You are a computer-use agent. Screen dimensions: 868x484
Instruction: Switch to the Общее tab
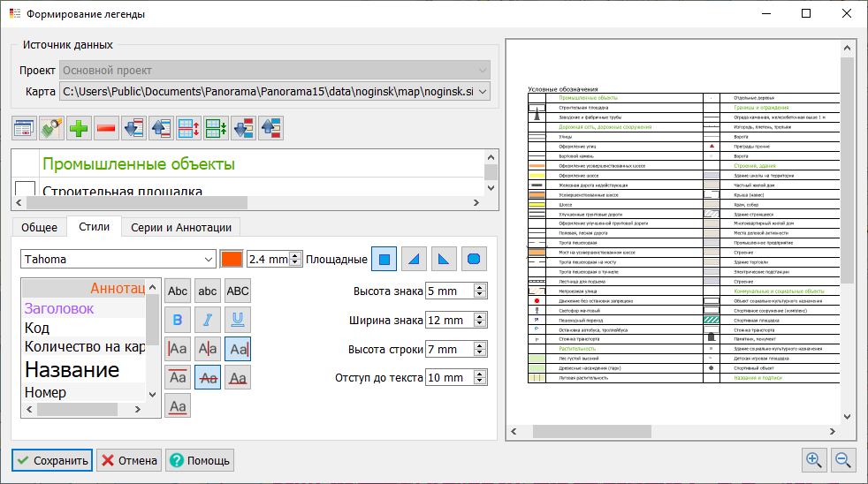point(39,227)
